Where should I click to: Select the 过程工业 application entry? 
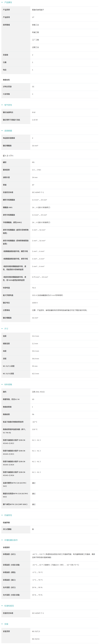[35, 47]
